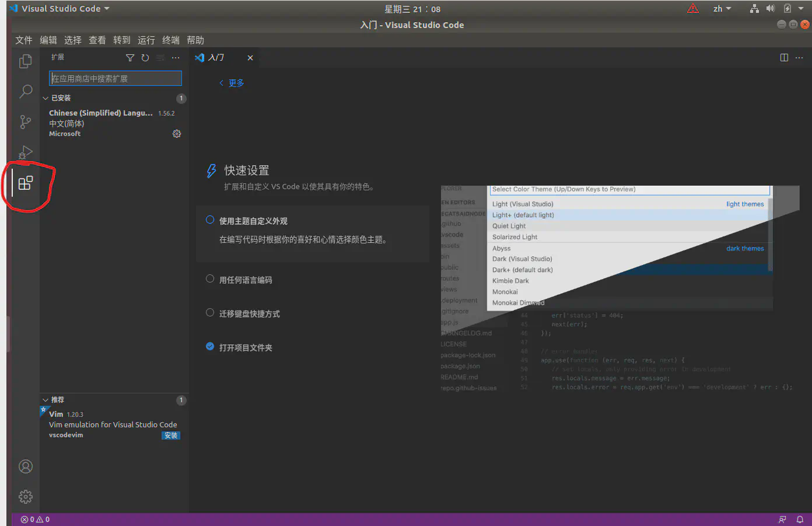Screen dimensions: 812x526
Task: Refresh the extensions list
Action: [145, 58]
